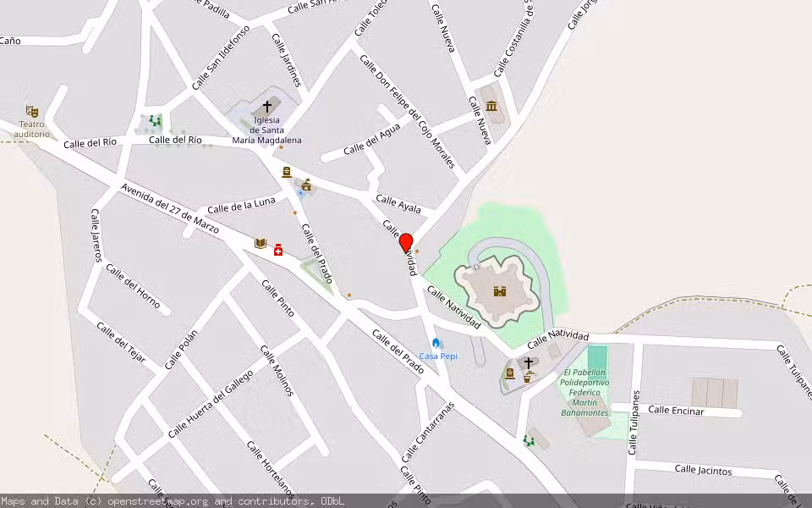This screenshot has height=508, width=812.
Task: Select the Calle Huerta del Gallego label
Action: (x=211, y=404)
